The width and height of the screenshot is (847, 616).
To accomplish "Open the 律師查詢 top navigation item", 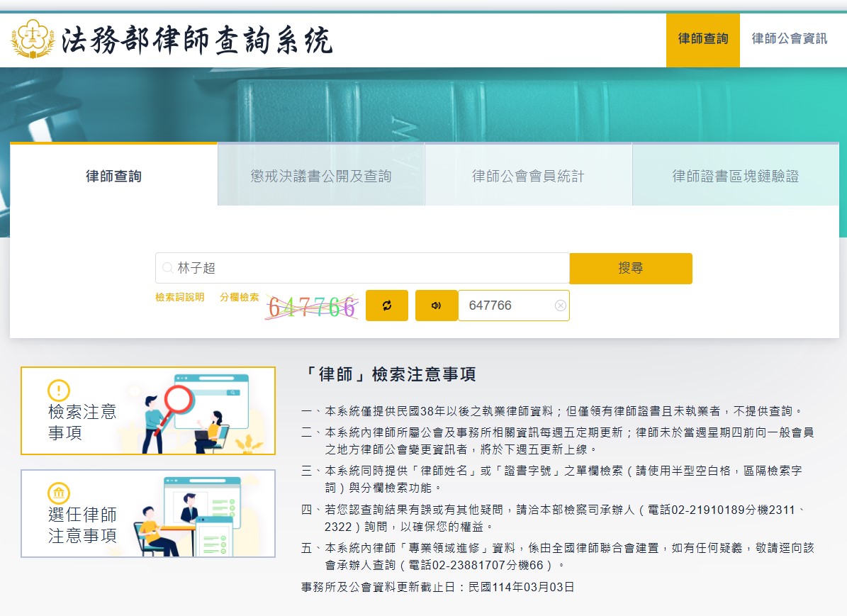I will (702, 39).
